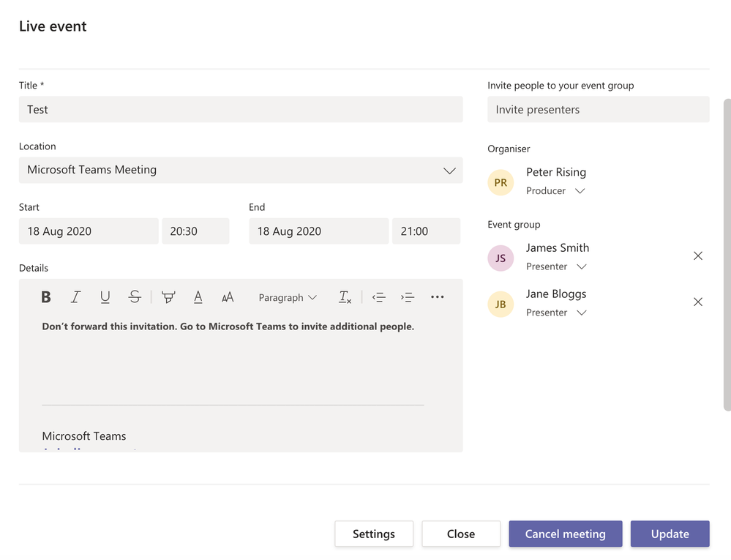Increase the paragraph indent
Viewport: 731px width, 560px height.
pyautogui.click(x=408, y=297)
